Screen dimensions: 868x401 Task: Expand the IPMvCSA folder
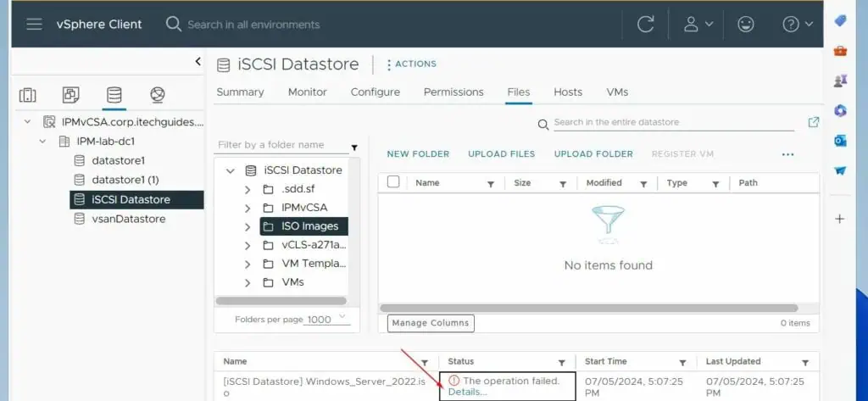248,208
